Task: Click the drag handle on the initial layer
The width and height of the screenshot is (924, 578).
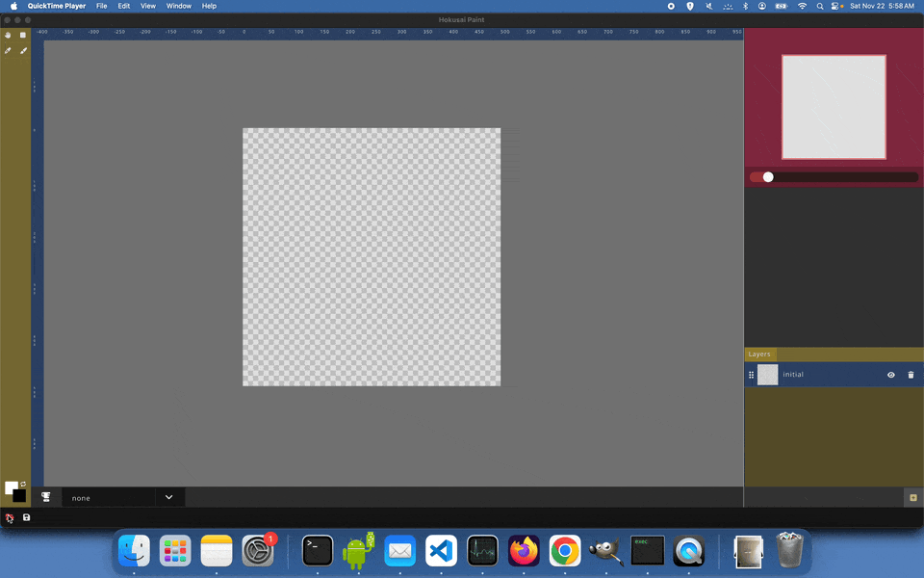Action: point(751,375)
